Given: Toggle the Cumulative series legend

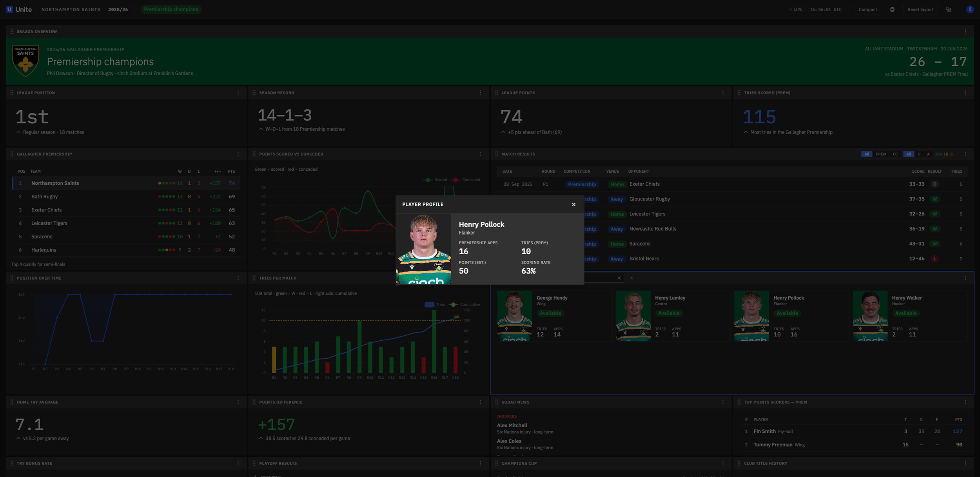Looking at the screenshot, I should (x=465, y=305).
